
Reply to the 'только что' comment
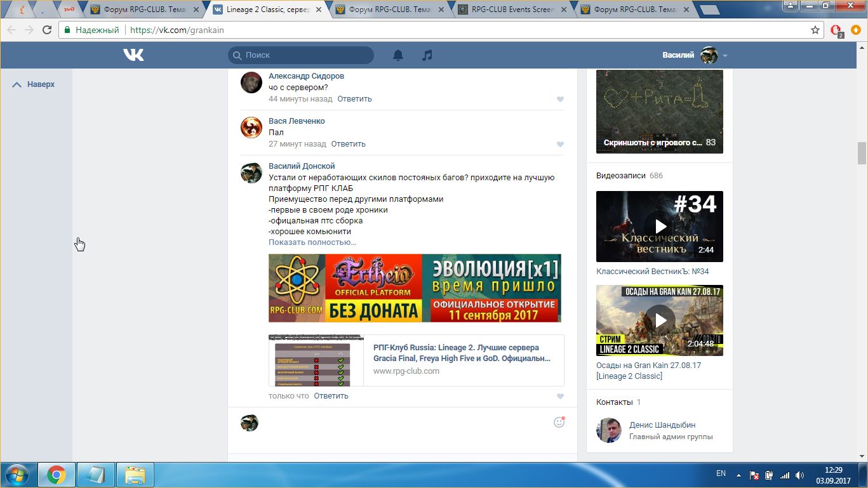331,396
